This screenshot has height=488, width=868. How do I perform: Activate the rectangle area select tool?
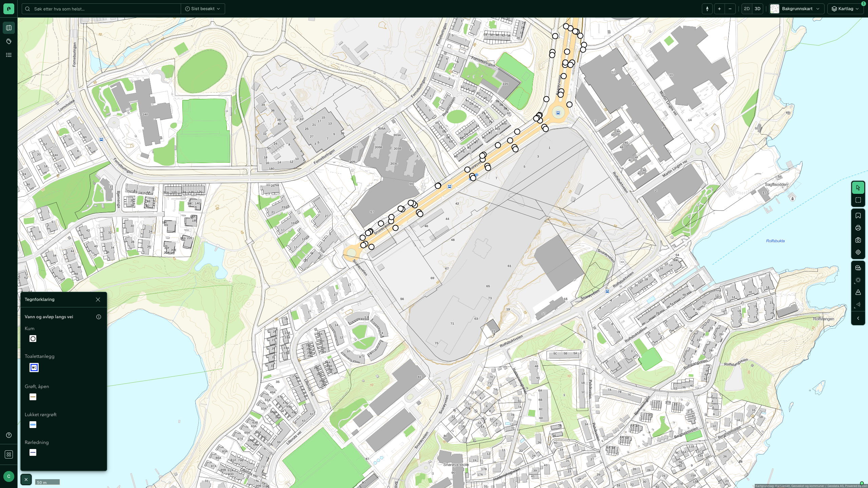[x=858, y=200]
